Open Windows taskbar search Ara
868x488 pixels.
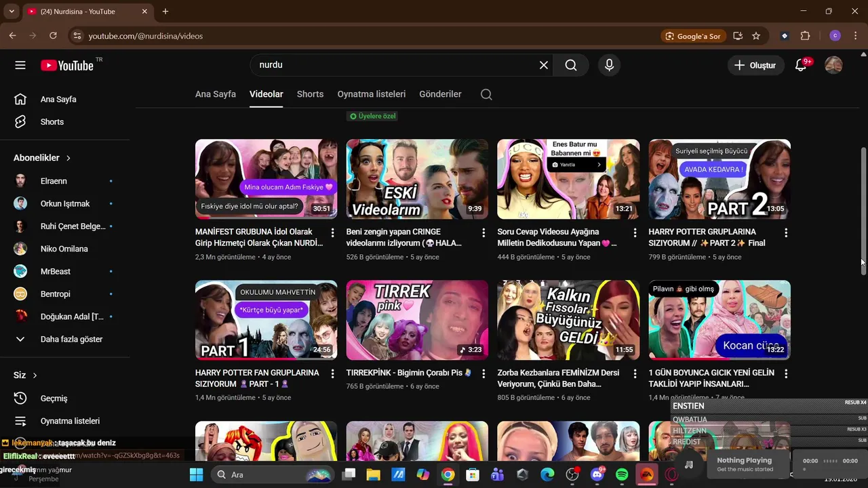[x=274, y=474]
